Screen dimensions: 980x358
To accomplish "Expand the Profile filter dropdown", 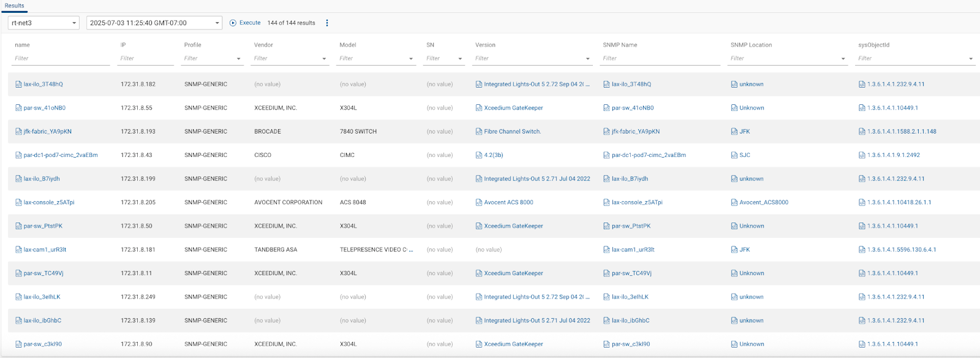I will point(238,59).
